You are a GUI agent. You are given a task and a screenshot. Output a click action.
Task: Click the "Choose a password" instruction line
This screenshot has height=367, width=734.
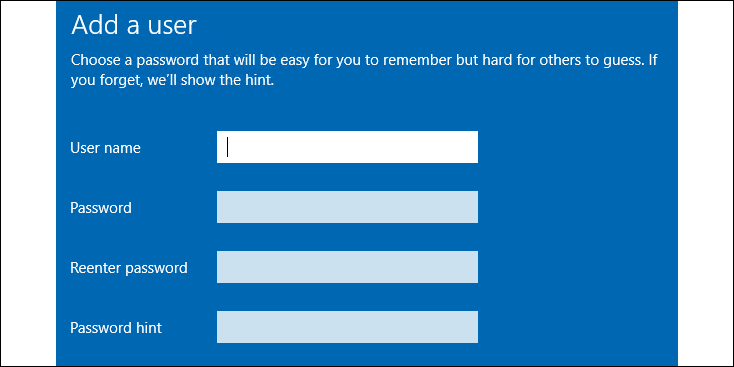(367, 61)
